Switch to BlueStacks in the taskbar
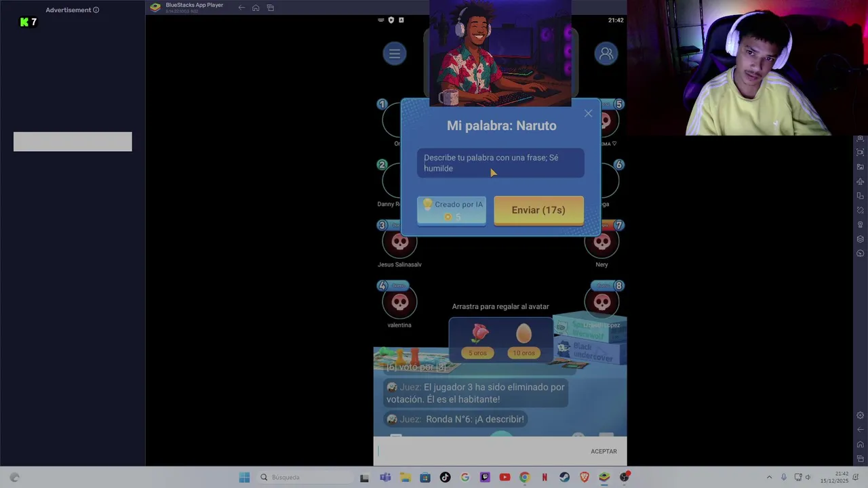The height and width of the screenshot is (488, 868). (604, 477)
